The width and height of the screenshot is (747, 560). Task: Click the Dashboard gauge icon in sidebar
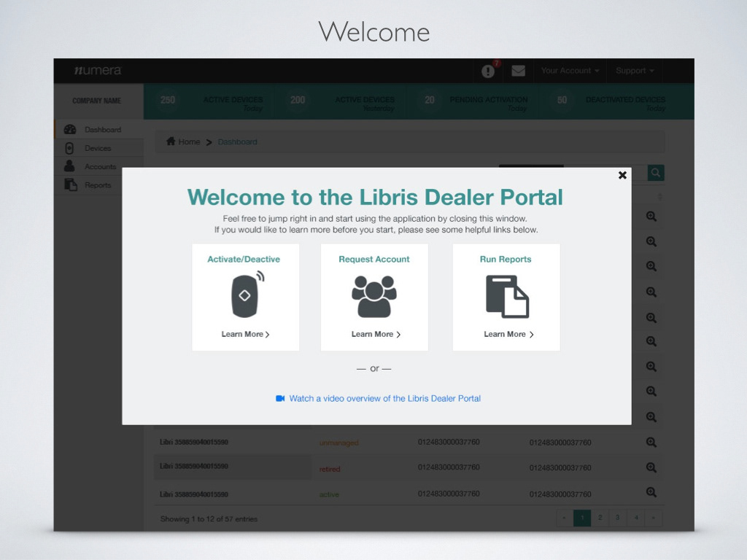(x=70, y=130)
